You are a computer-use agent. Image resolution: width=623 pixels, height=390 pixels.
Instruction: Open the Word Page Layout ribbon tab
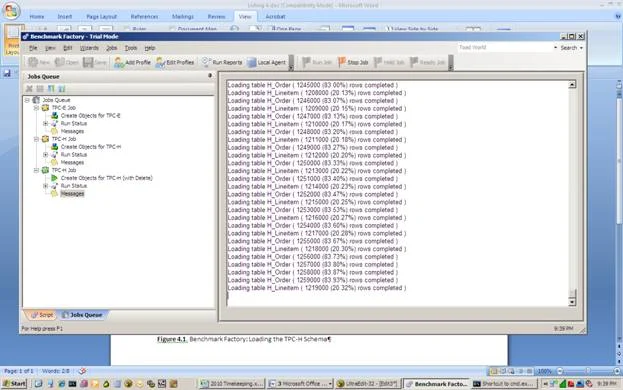click(x=101, y=17)
